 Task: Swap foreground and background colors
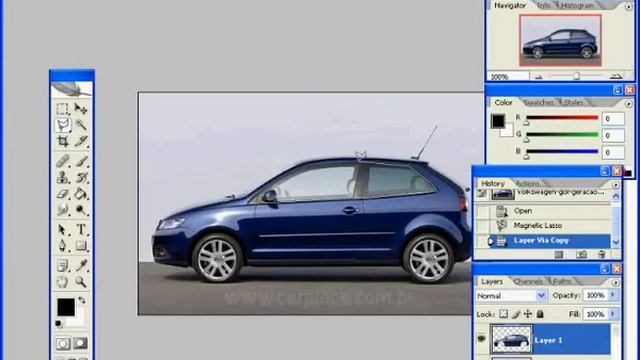[82, 300]
